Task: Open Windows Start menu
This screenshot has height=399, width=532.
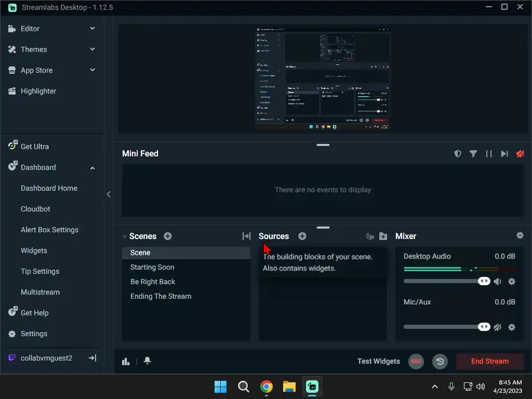Action: pyautogui.click(x=220, y=387)
